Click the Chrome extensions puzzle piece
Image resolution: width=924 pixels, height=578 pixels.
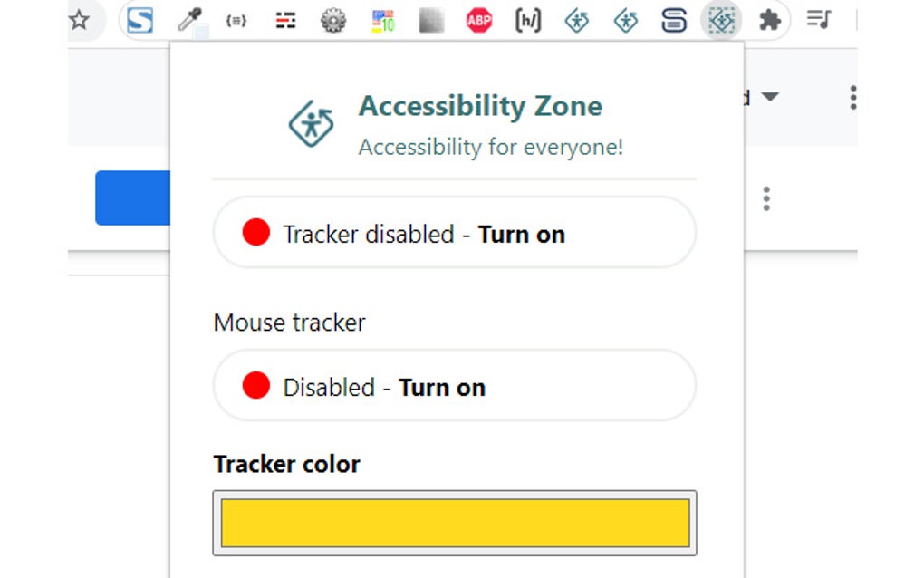[x=769, y=21]
